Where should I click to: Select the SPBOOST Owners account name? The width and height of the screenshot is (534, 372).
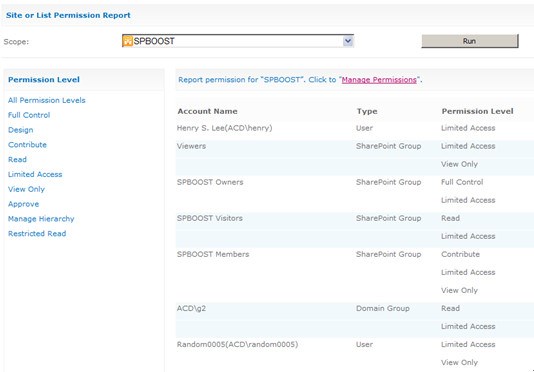[210, 182]
